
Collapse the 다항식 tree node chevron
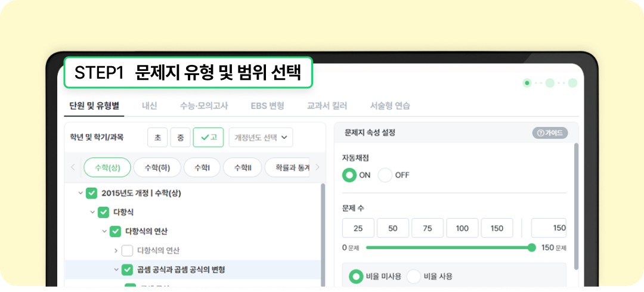[x=92, y=212]
